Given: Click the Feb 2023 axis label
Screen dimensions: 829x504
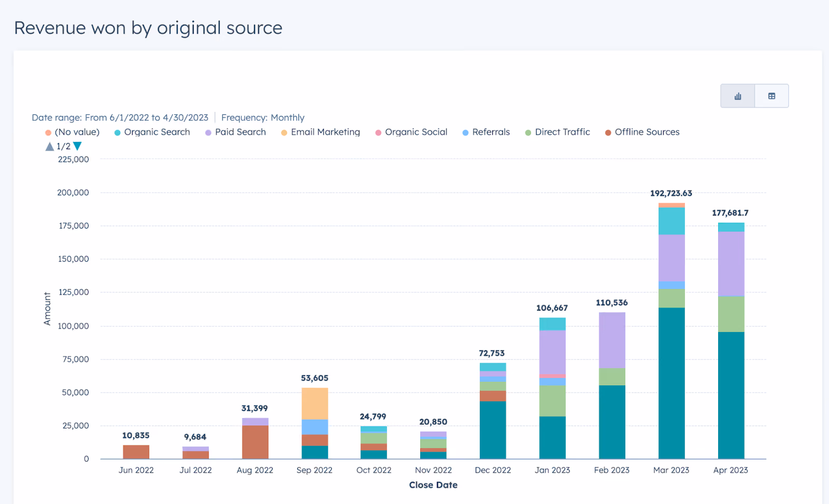Looking at the screenshot, I should pos(612,470).
